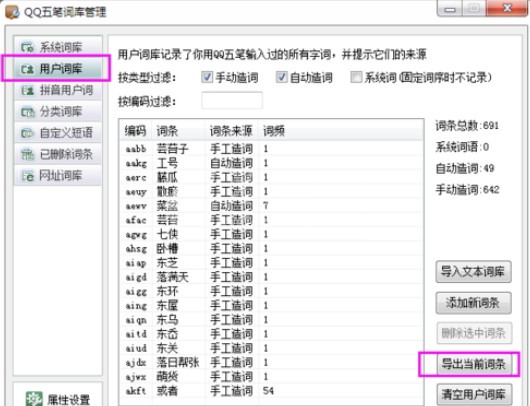Select the row with code ahsg
This screenshot has height=406, width=530.
pyautogui.click(x=271, y=248)
